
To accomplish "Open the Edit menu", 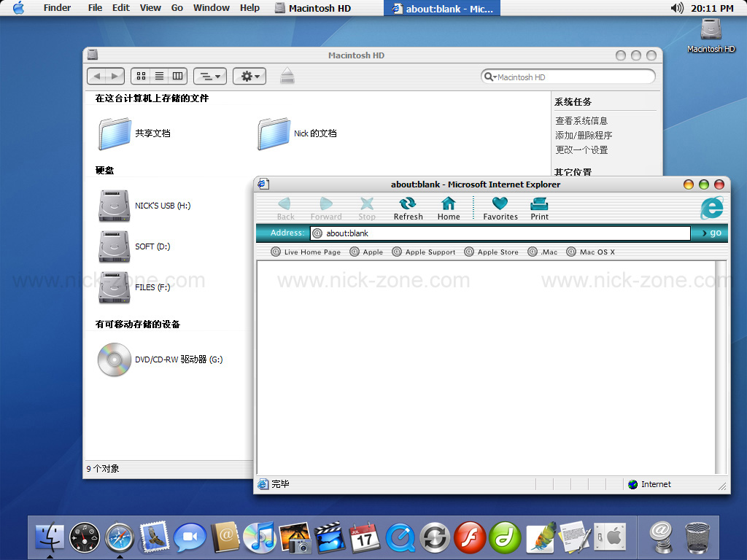I will point(121,7).
